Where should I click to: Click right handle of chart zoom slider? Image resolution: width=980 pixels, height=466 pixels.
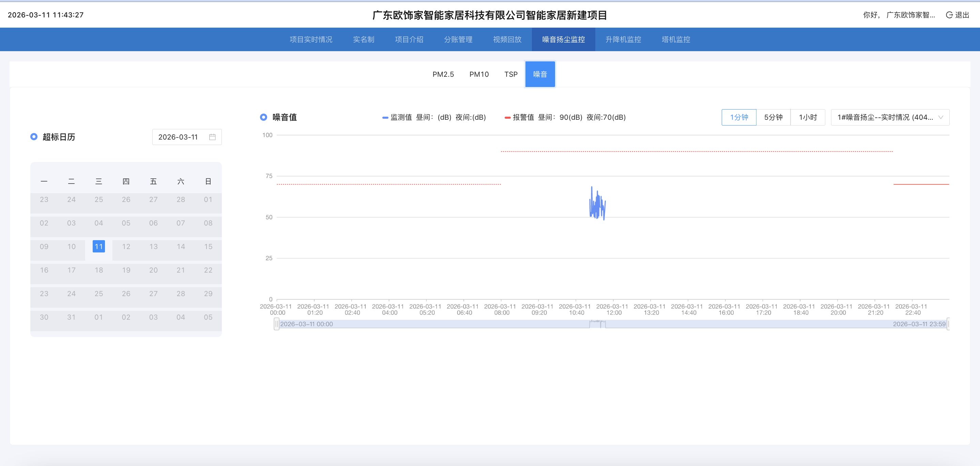tap(948, 324)
